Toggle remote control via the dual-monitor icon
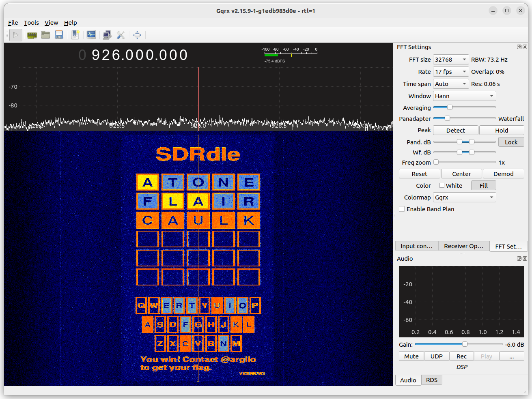 point(107,35)
